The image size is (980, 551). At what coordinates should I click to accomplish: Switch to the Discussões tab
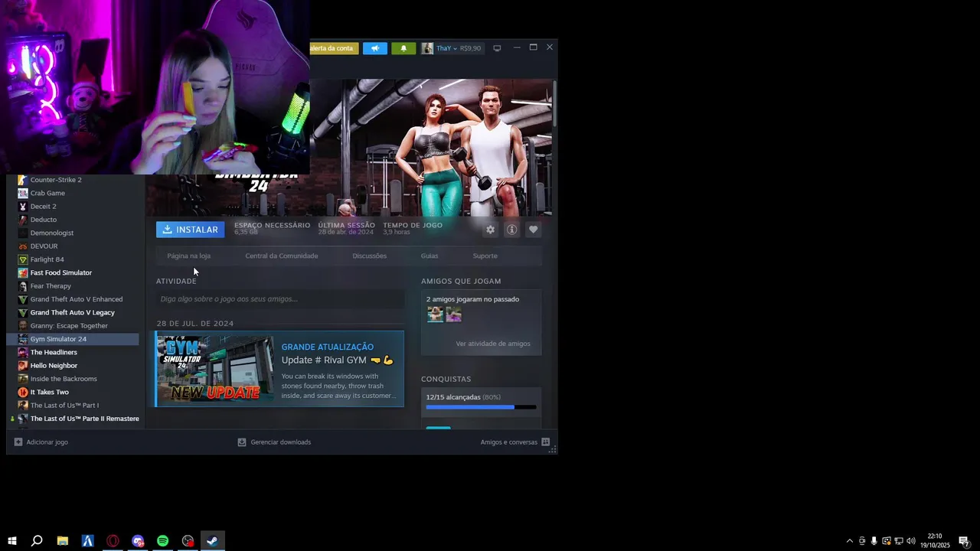[370, 256]
